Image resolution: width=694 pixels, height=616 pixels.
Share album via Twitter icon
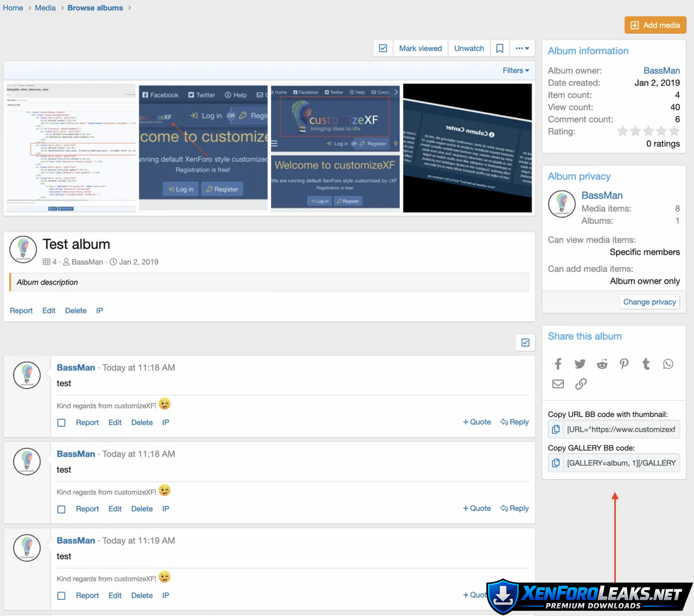click(580, 364)
